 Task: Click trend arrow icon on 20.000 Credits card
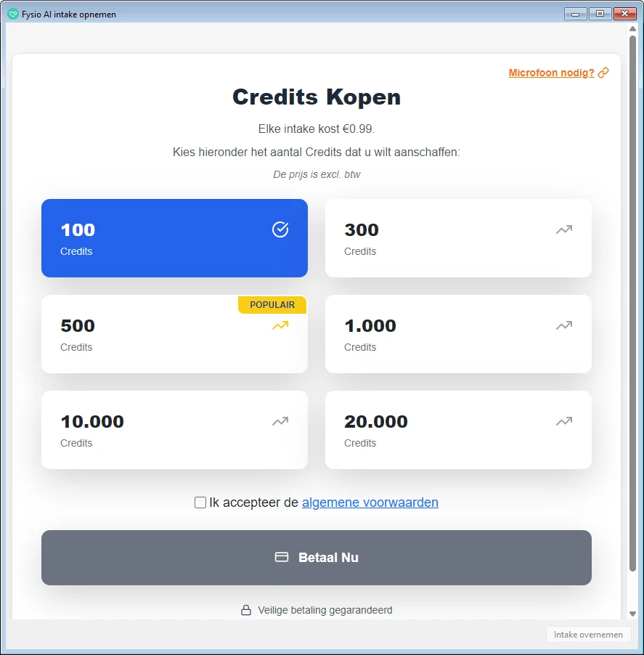click(564, 421)
